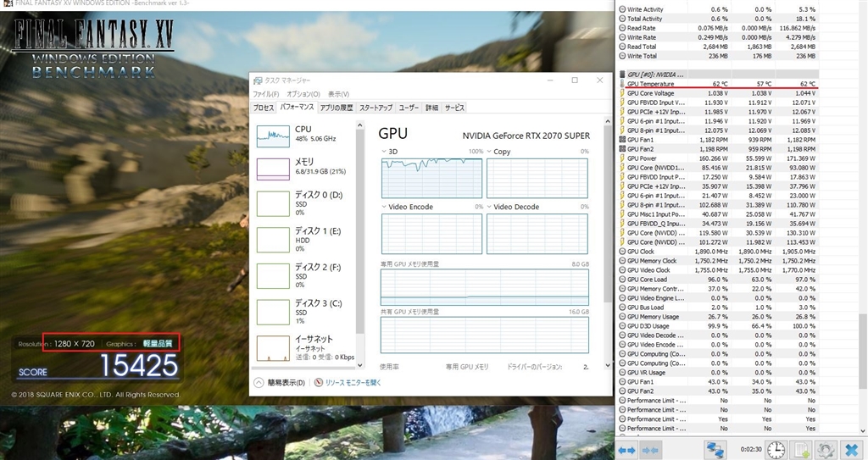Click the 3D utilization graph
The image size is (868, 460).
(x=431, y=178)
